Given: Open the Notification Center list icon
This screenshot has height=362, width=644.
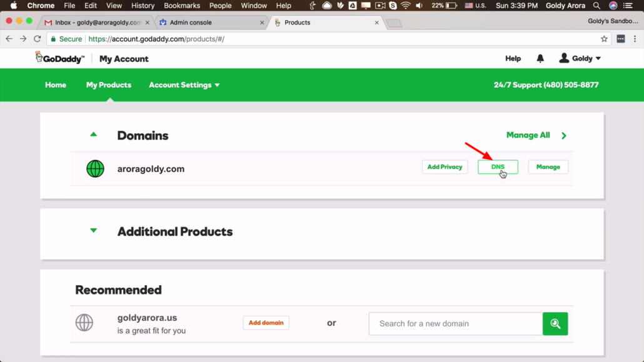Looking at the screenshot, I should tap(628, 6).
